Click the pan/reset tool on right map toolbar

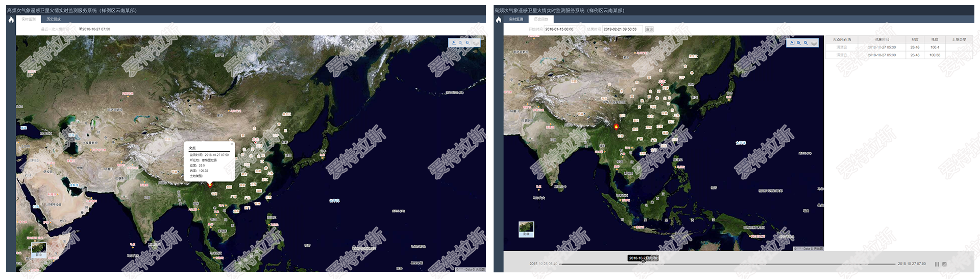pyautogui.click(x=792, y=43)
